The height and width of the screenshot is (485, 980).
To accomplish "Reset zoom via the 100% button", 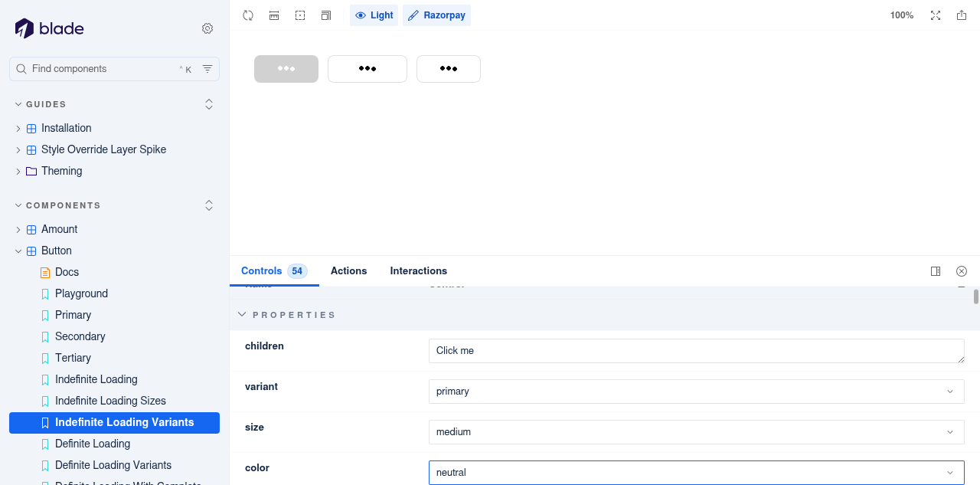I will coord(902,15).
